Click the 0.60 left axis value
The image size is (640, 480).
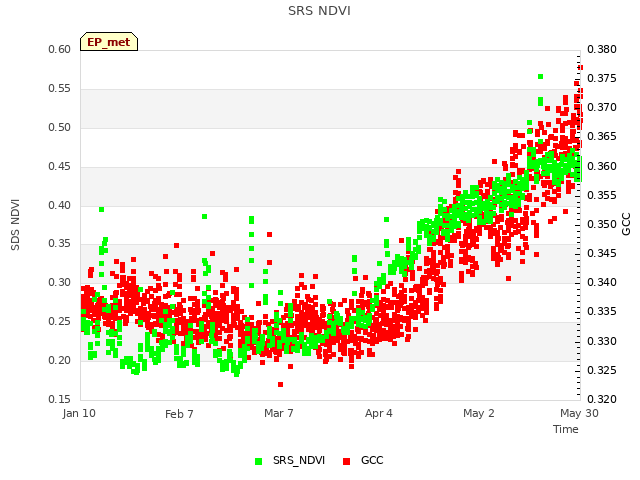tap(60, 49)
